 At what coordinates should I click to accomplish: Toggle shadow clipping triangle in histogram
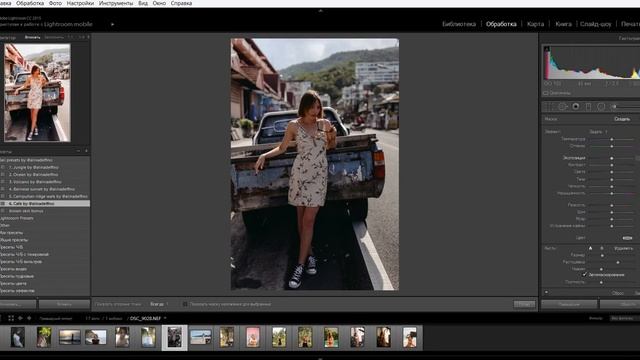(547, 49)
